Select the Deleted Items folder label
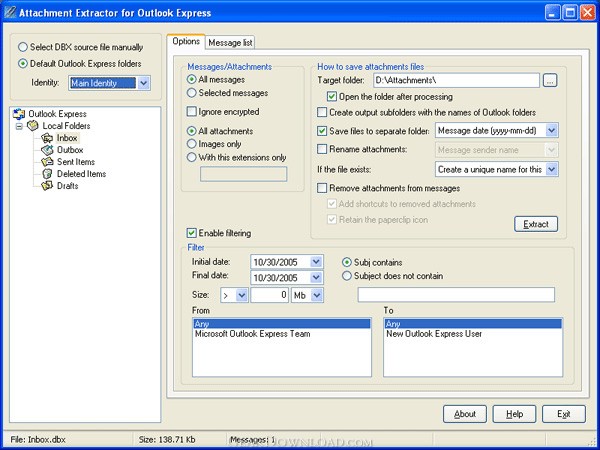600x450 pixels. (82, 174)
